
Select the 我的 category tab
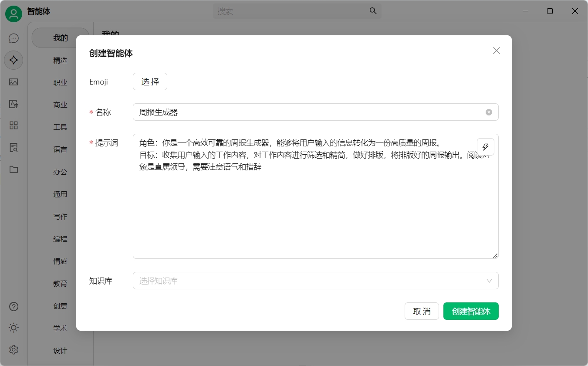(x=61, y=38)
